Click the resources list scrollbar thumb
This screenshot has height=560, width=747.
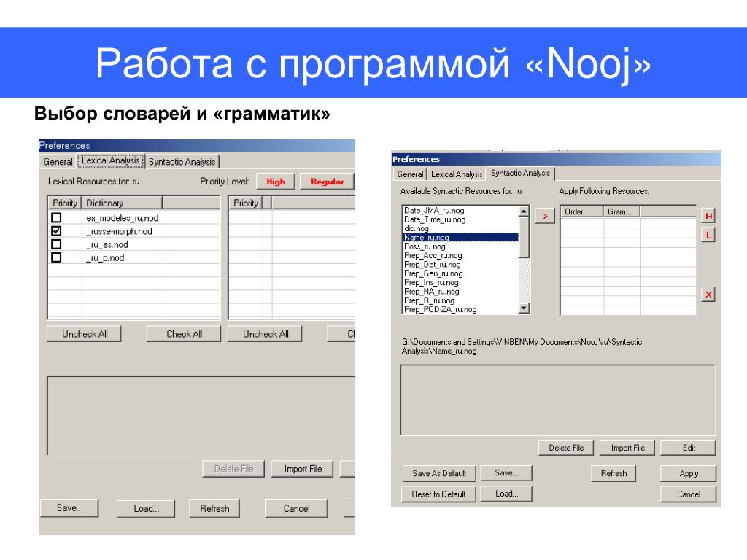click(x=524, y=237)
